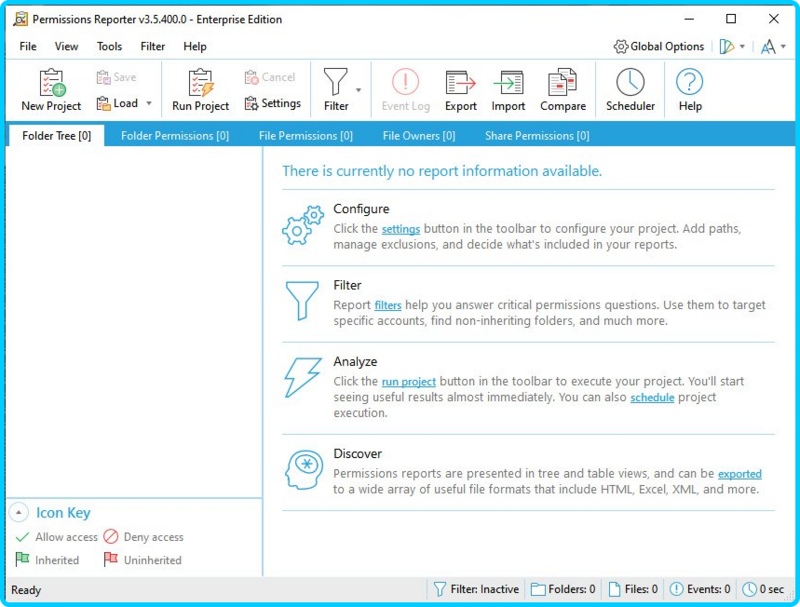
Task: Click the large Filter funnel graphic
Action: click(x=302, y=300)
